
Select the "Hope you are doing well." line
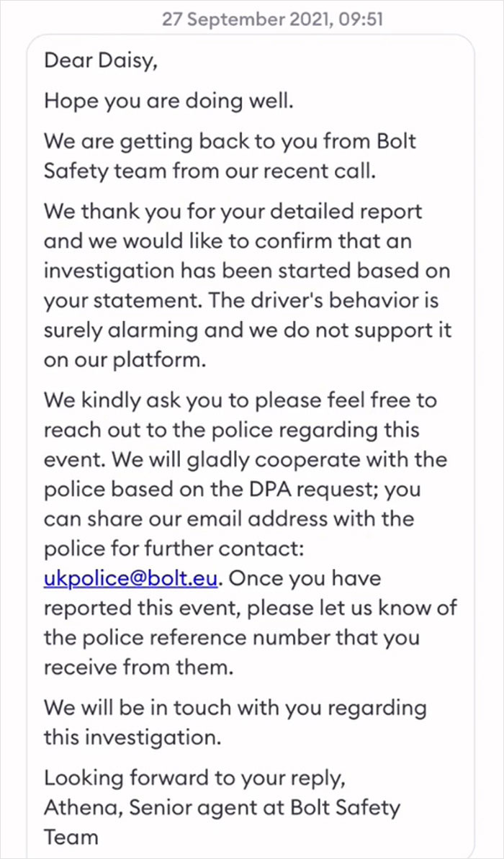pos(169,100)
